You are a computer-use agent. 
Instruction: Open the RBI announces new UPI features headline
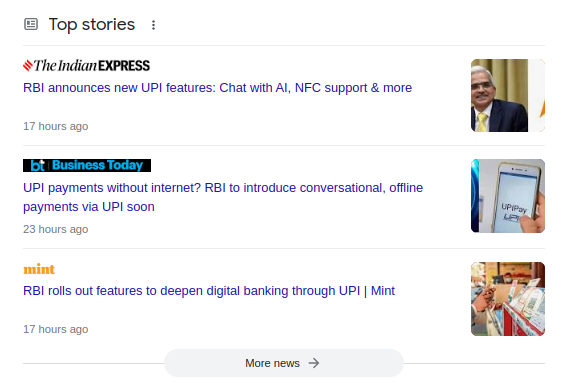[x=217, y=88]
